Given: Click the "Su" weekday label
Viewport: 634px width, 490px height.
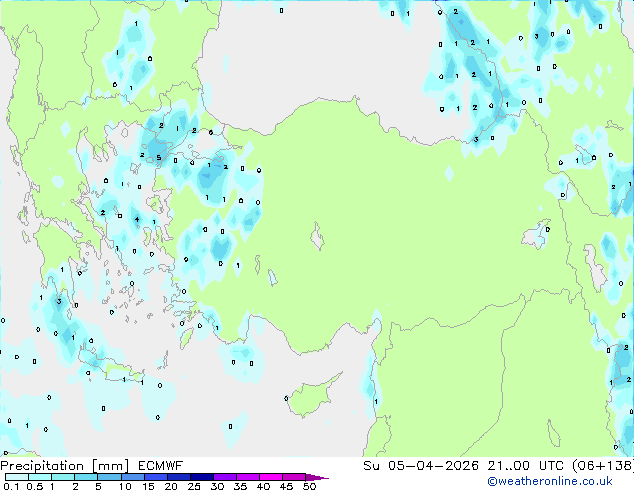Looking at the screenshot, I should [x=371, y=466].
